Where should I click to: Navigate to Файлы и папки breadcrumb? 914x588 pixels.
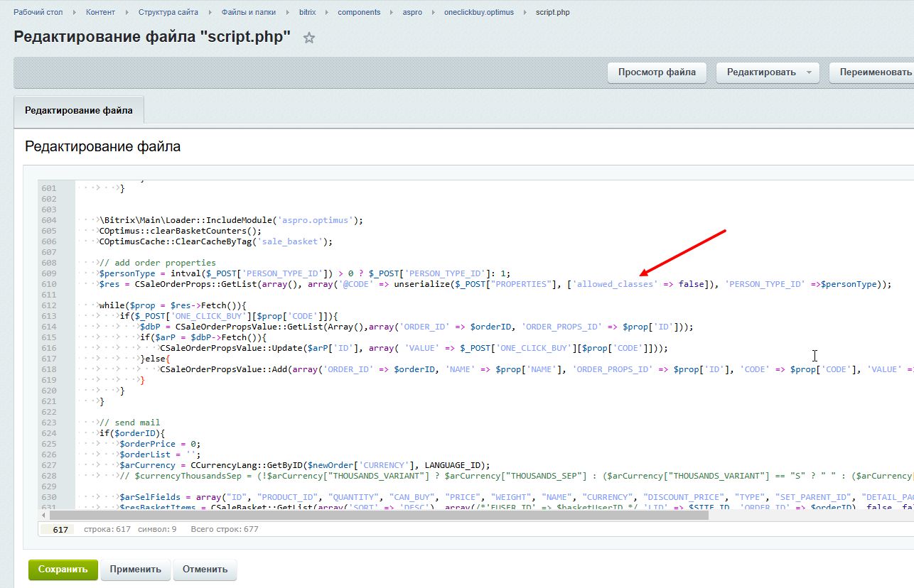[248, 12]
